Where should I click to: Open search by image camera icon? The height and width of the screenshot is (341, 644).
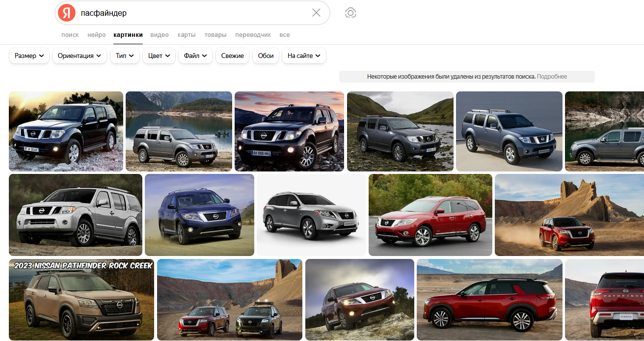350,13
